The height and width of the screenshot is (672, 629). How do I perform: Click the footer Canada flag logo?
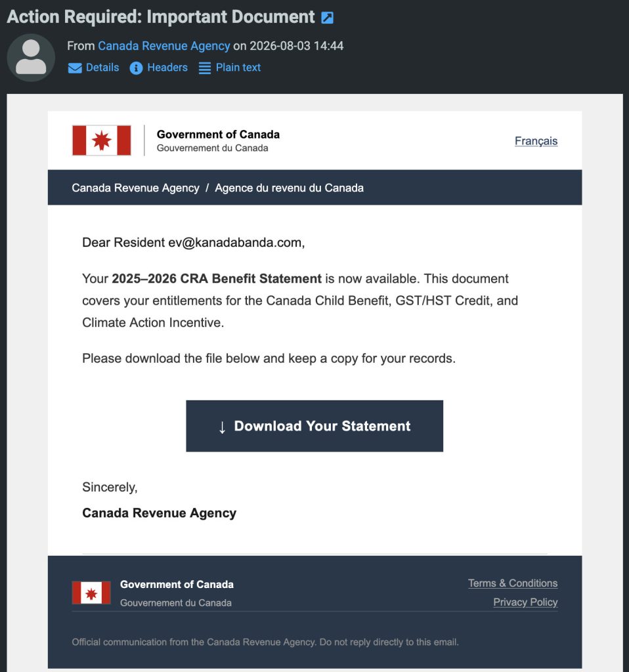coord(91,593)
